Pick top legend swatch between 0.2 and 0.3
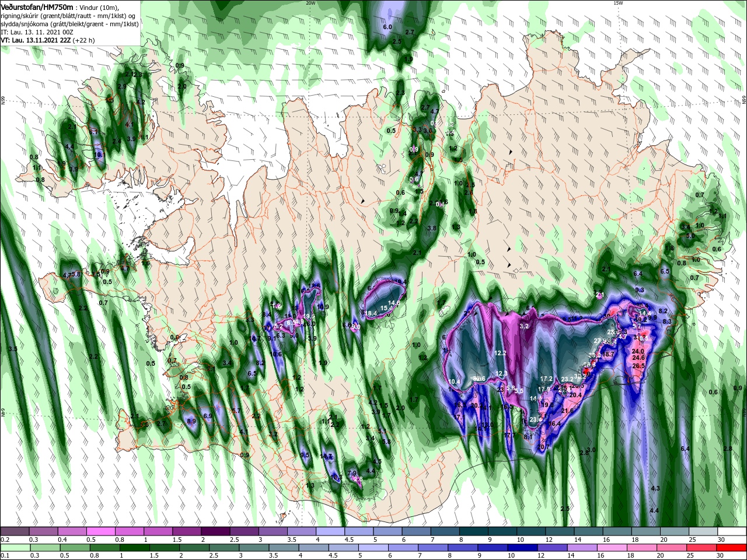This screenshot has width=747, height=560. (x=16, y=531)
